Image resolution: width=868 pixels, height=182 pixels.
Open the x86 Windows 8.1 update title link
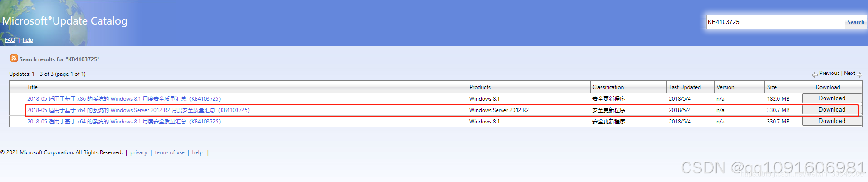[x=124, y=99]
